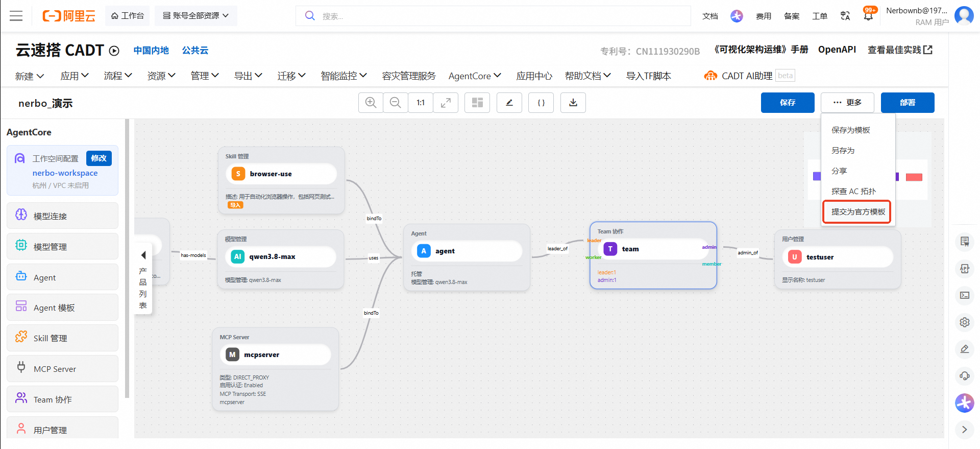Zoom in on the canvas
The image size is (980, 449).
tap(371, 103)
